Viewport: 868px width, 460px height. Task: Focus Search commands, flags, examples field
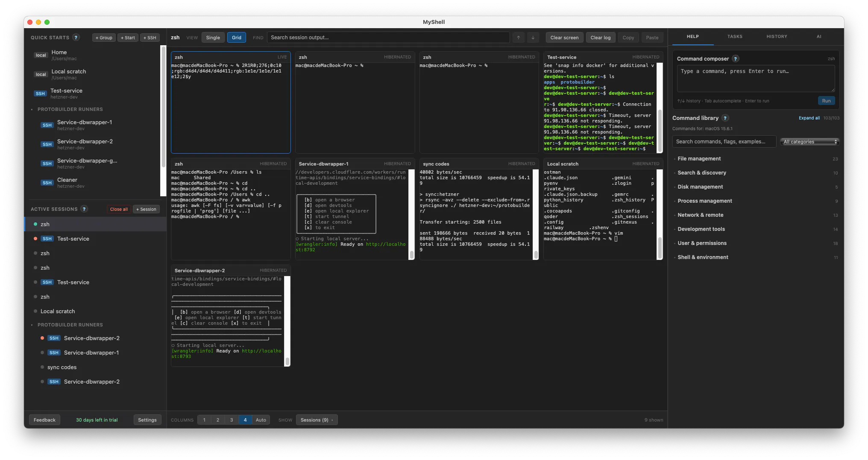[724, 142]
